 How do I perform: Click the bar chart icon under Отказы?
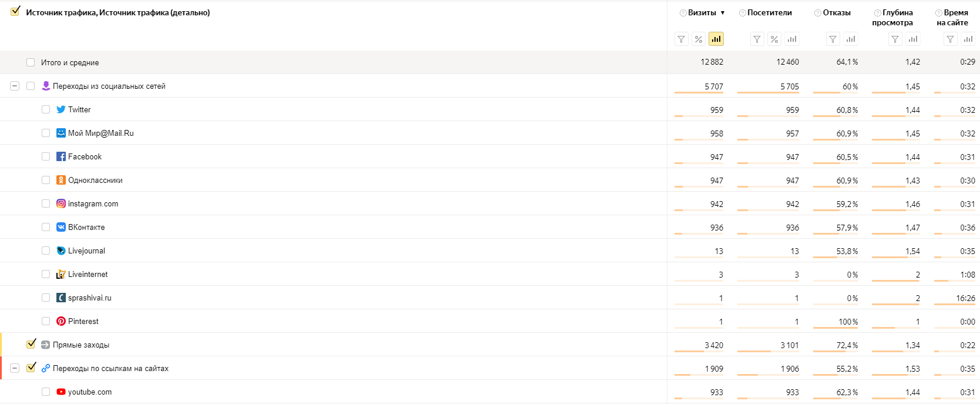850,39
